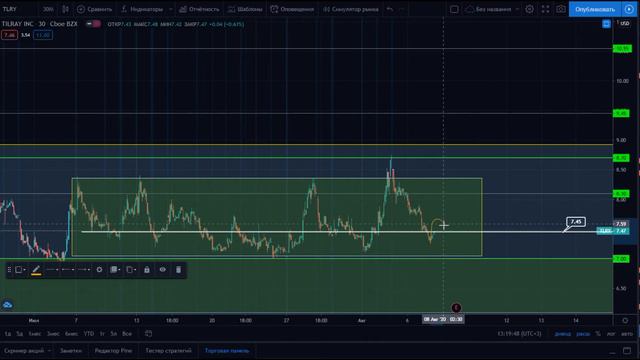Lock the selected drawing with padlock icon
This screenshot has width=640, height=360.
147,269
